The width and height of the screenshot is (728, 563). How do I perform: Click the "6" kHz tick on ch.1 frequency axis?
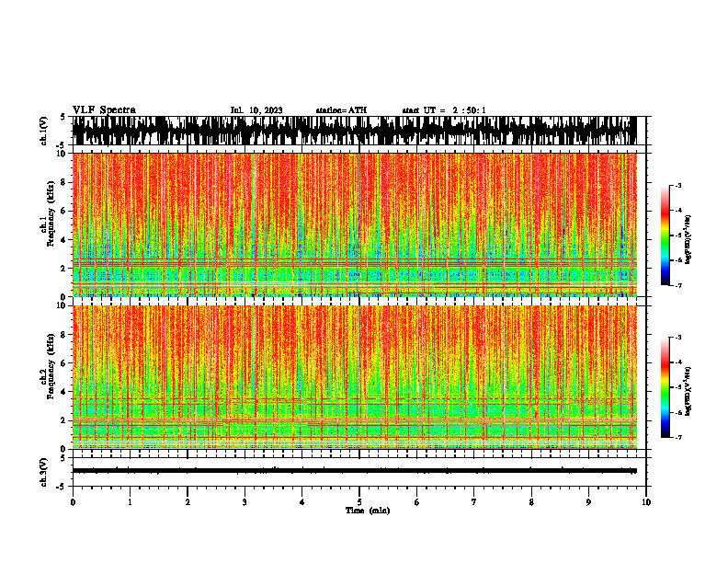64,211
